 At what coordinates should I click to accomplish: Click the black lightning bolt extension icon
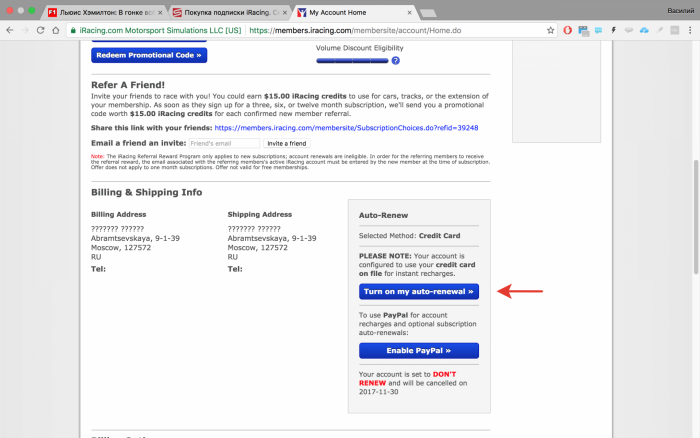(612, 30)
